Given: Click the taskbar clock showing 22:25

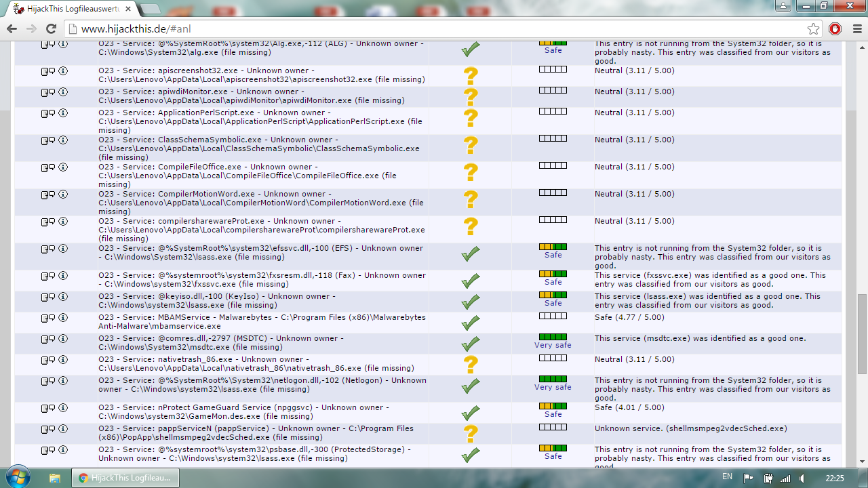Looking at the screenshot, I should coord(835,479).
